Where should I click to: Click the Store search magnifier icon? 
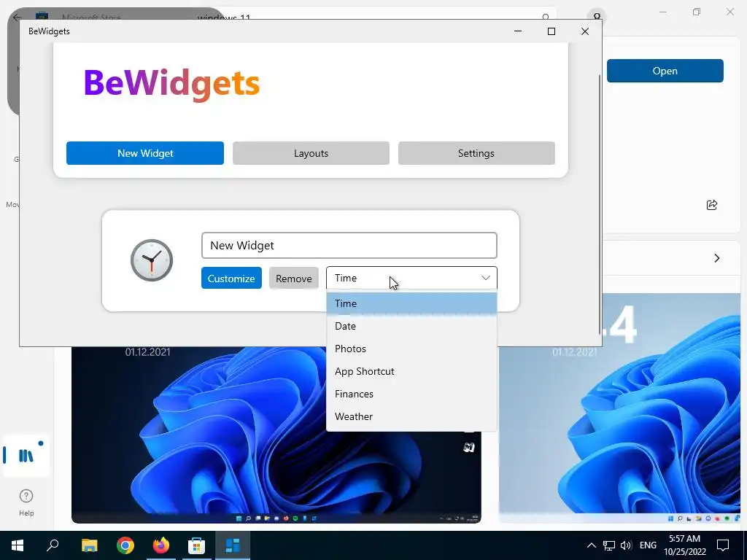546,17
